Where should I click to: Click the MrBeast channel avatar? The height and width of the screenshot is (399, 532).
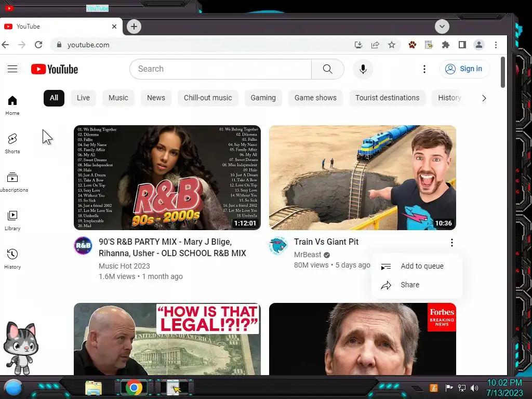[x=278, y=245]
